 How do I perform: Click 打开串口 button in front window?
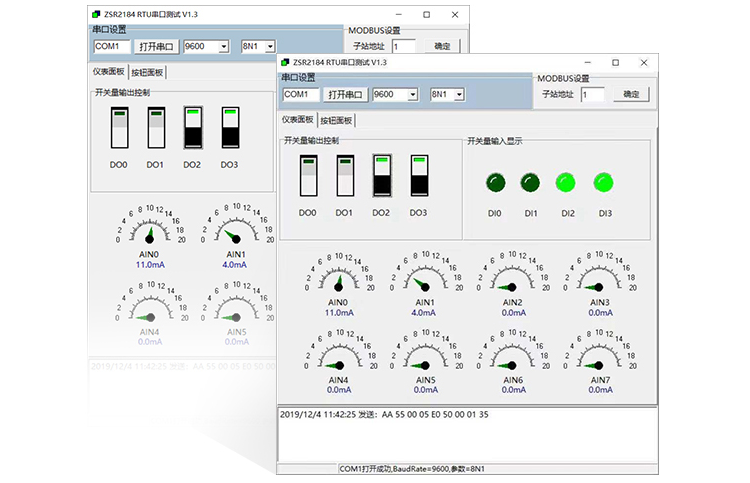point(345,95)
